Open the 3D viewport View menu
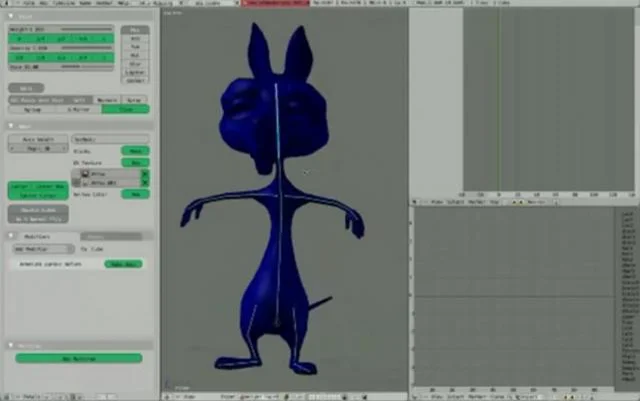 [189, 397]
